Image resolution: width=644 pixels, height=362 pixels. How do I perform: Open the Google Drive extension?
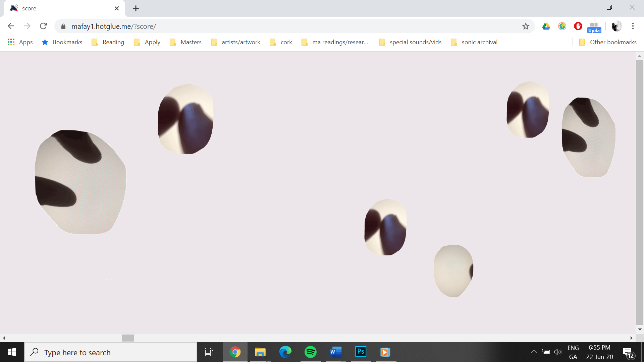tap(546, 26)
